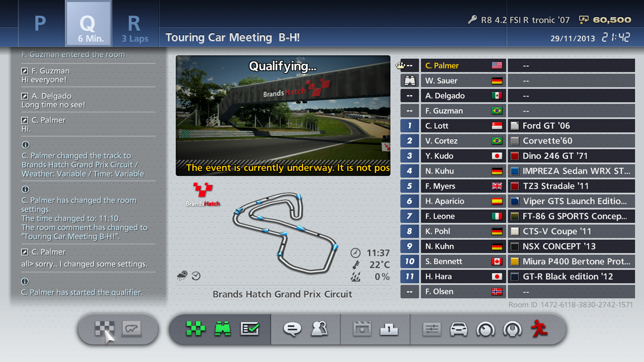Click car name 'Ford GT '06'

546,126
